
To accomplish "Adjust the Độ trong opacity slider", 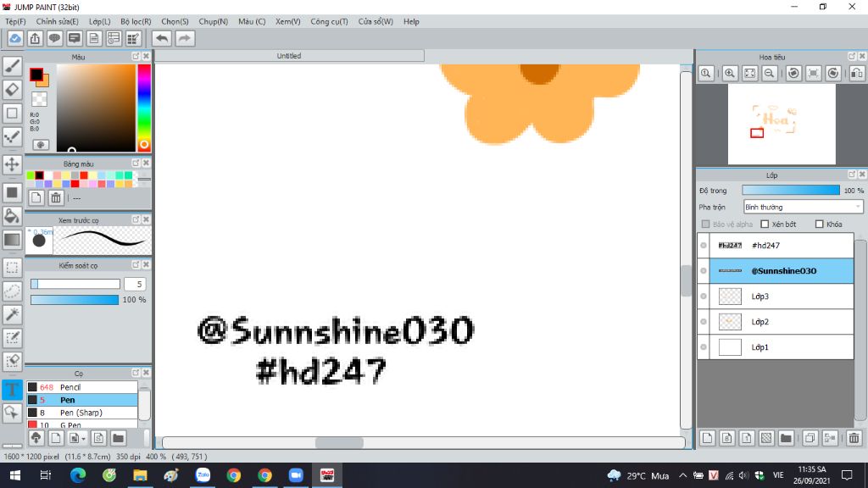I will tap(791, 191).
